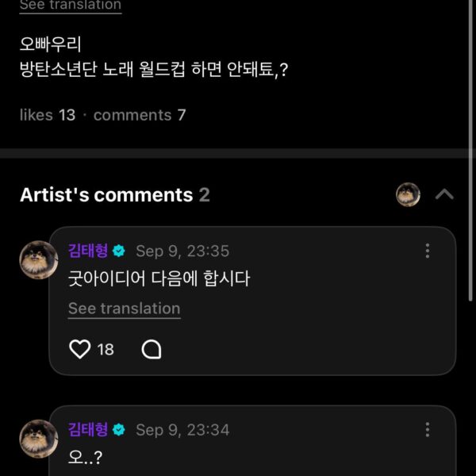The height and width of the screenshot is (476, 476).
Task: Click the Sep 9, 23:35 timestamp
Action: click(182, 251)
